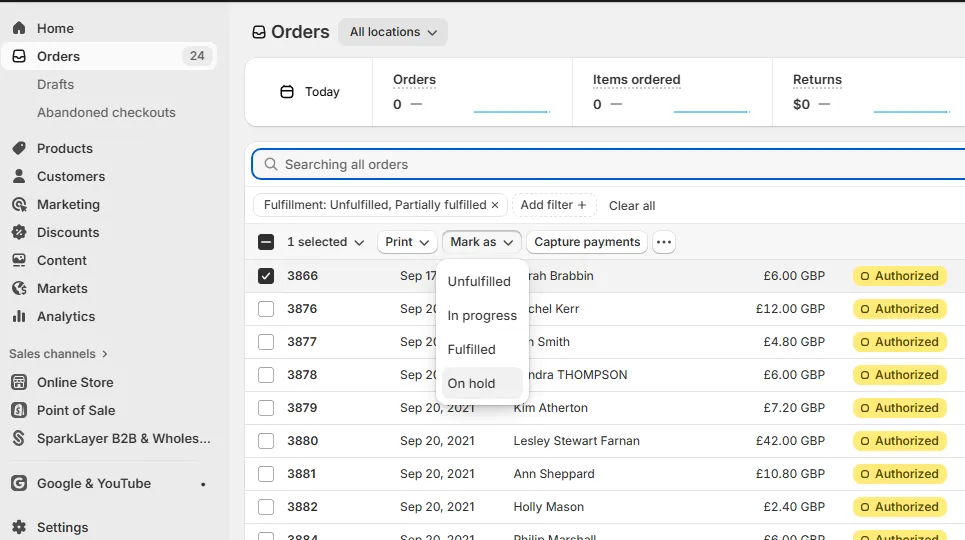This screenshot has height=540, width=965.
Task: Remove the Fulfillment filter via its x
Action: click(495, 205)
